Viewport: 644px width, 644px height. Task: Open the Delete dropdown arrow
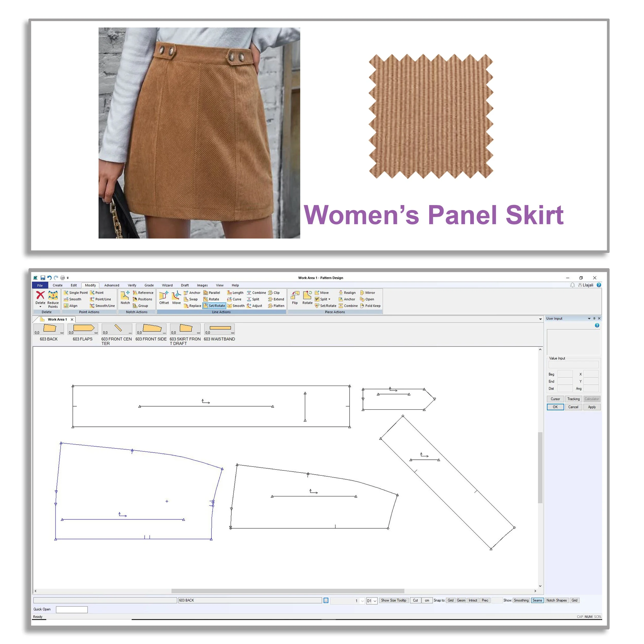click(x=40, y=307)
